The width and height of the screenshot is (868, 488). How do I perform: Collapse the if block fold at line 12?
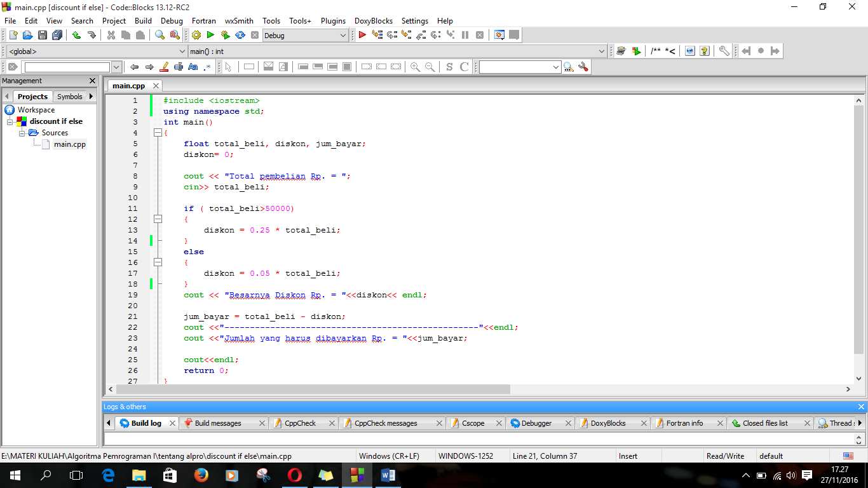(x=158, y=219)
